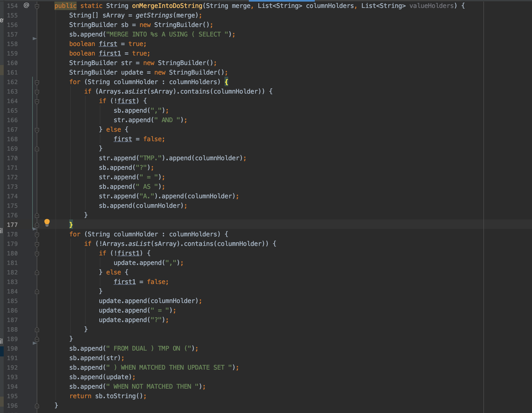Collapse the fold for if Arrays.asList on line 163
This screenshot has width=532, height=413.
pyautogui.click(x=37, y=92)
